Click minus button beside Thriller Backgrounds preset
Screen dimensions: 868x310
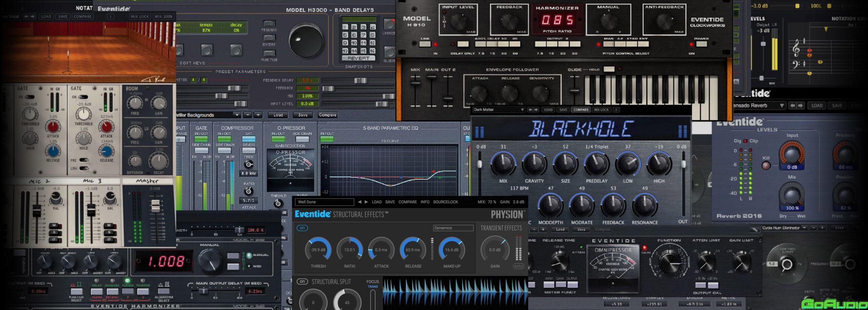[248, 115]
